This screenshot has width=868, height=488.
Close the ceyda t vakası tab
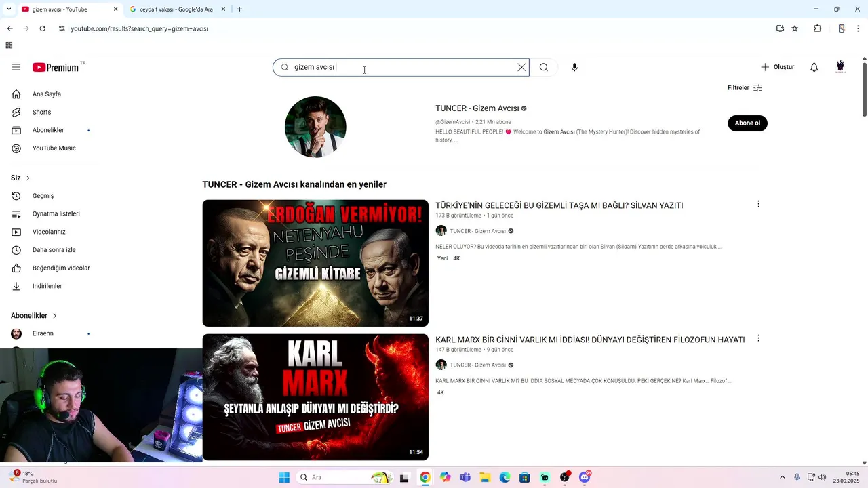[223, 9]
